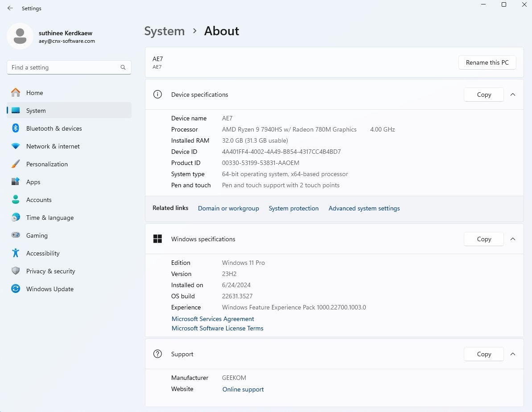Click the Support question mark icon
532x412 pixels.
[157, 354]
